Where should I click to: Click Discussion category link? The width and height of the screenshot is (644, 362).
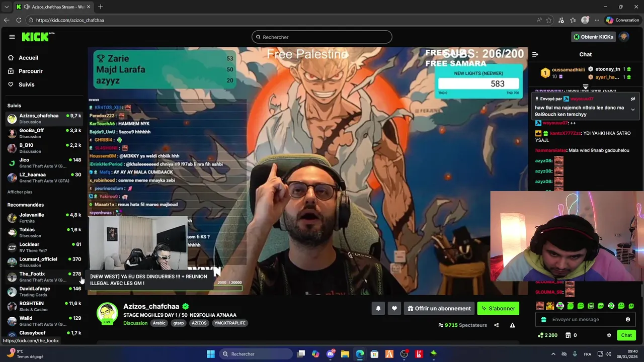tap(135, 323)
